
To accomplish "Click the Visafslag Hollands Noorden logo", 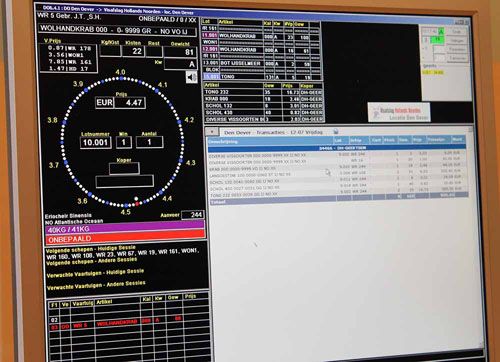I will tap(399, 112).
